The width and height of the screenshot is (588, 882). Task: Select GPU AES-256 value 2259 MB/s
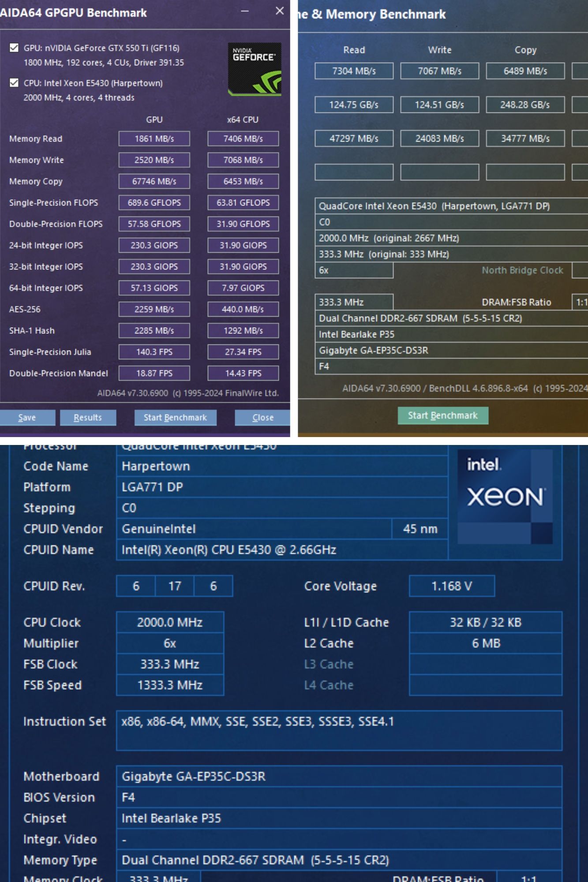coord(154,309)
